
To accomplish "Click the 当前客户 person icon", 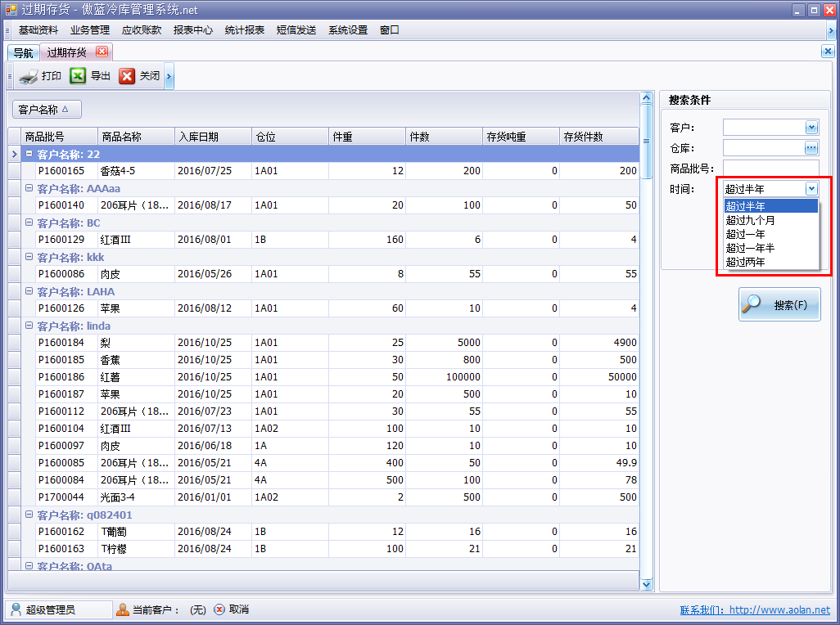I will tap(122, 609).
